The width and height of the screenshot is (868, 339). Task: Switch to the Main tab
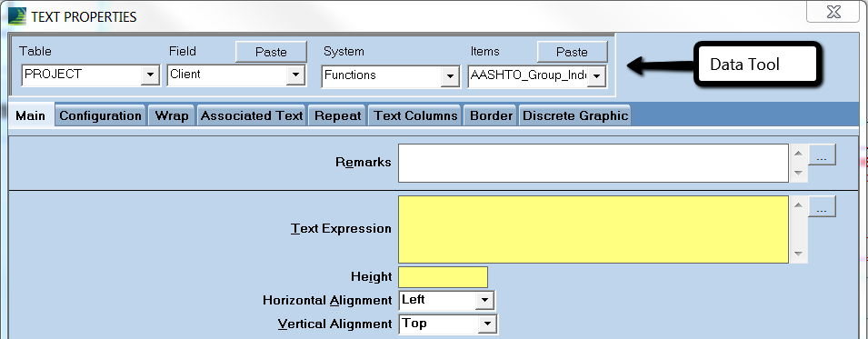pyautogui.click(x=30, y=115)
